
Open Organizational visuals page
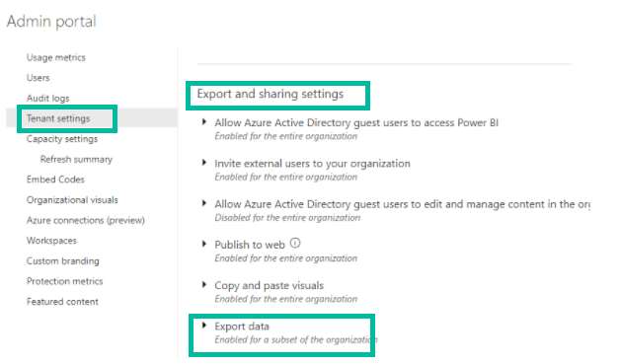[x=72, y=200]
